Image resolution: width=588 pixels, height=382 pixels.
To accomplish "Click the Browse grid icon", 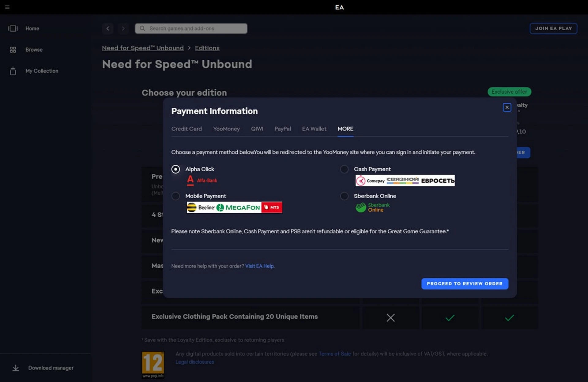I will pyautogui.click(x=13, y=50).
